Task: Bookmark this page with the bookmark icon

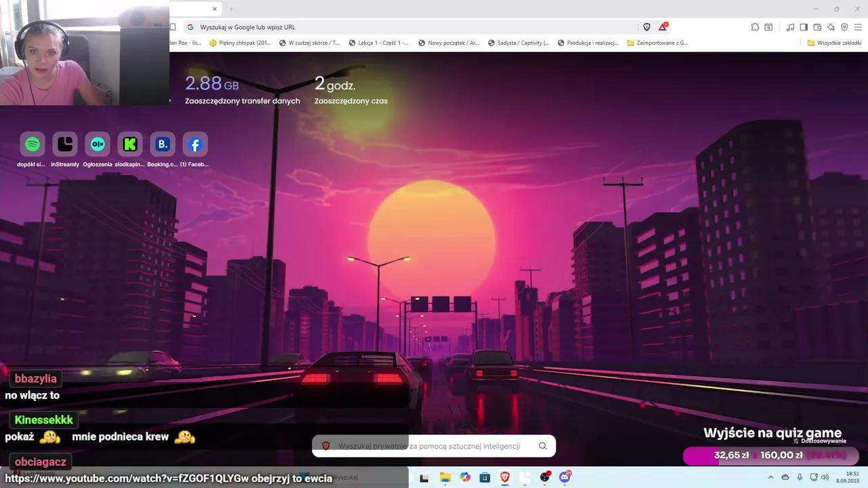Action: (173, 27)
